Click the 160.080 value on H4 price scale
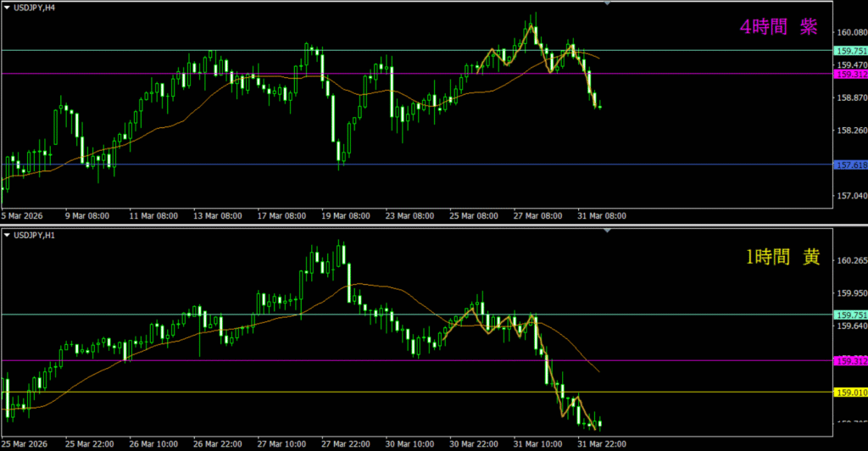Viewport: 868px width, 451px height. tap(850, 33)
